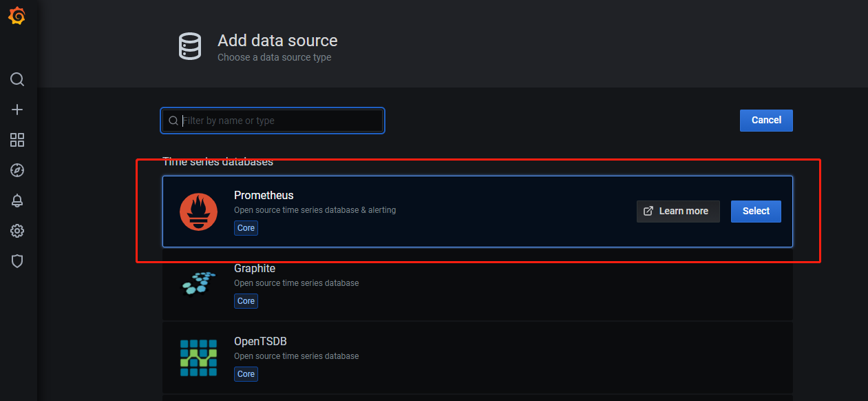
Task: Click the database icon beside Add data source
Action: coord(190,47)
